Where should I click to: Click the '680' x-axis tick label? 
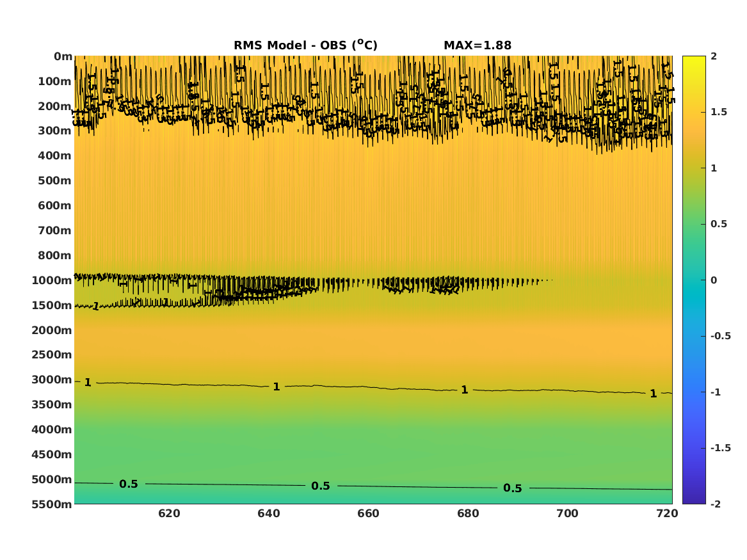point(468,514)
